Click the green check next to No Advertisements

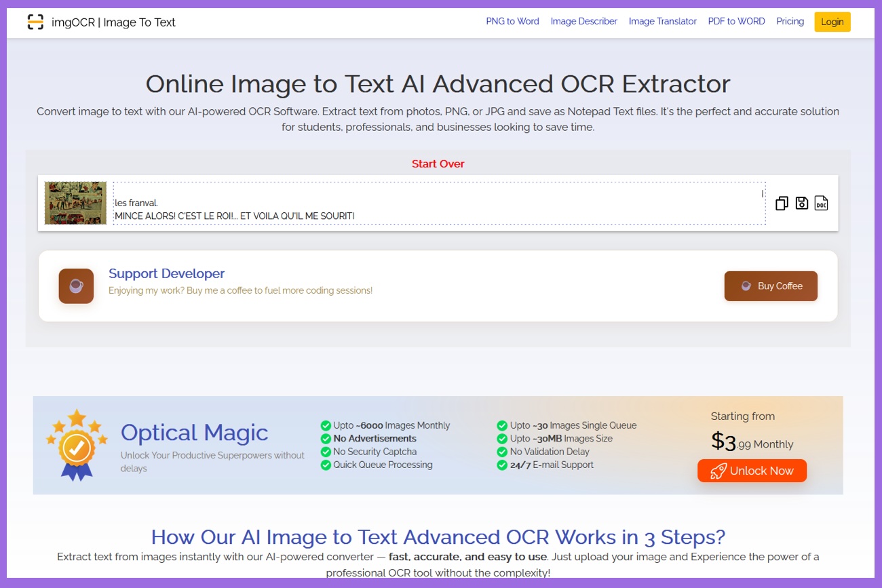click(326, 439)
